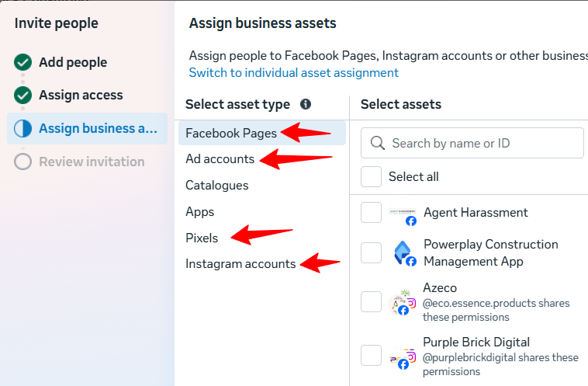Click the half-filled Assign business assets step icon

(x=22, y=128)
